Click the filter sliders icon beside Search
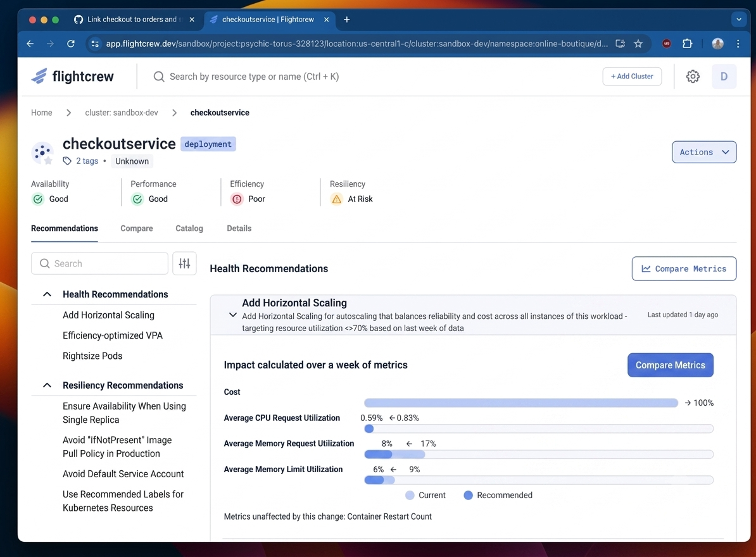Viewport: 756px width, 557px height. pos(184,263)
